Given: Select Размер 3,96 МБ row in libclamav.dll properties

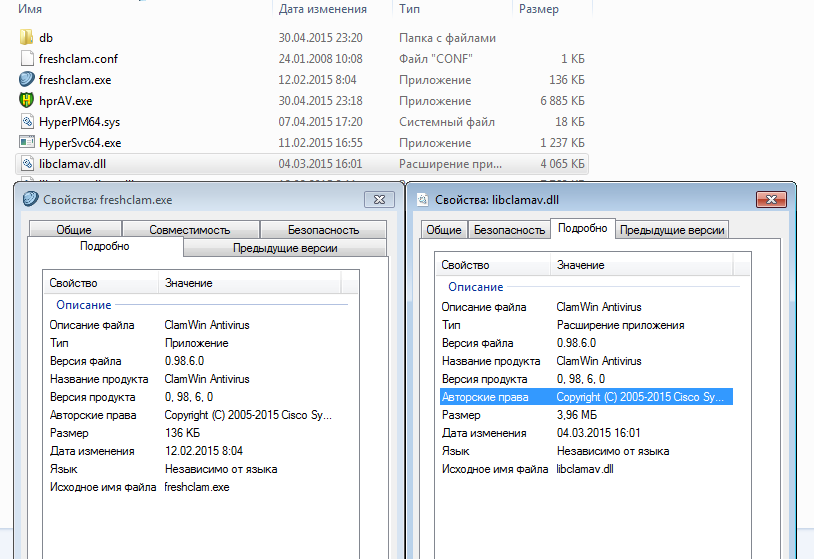Looking at the screenshot, I should [586, 415].
